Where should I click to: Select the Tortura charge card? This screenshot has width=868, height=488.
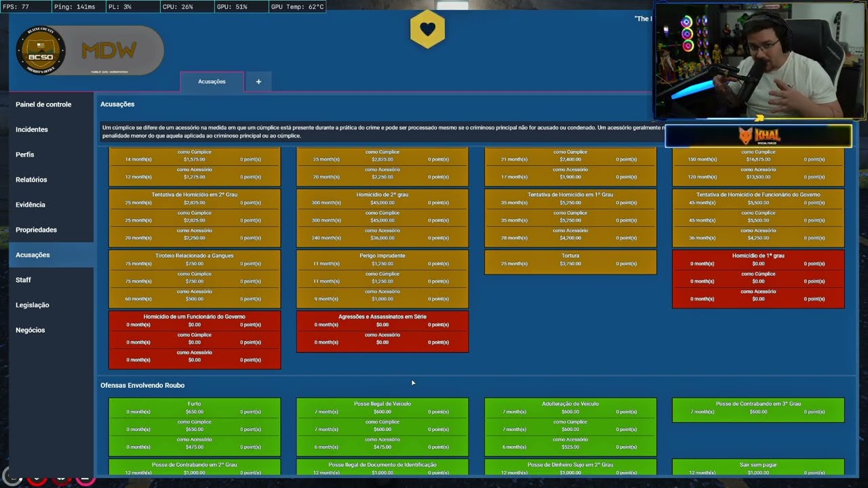570,262
